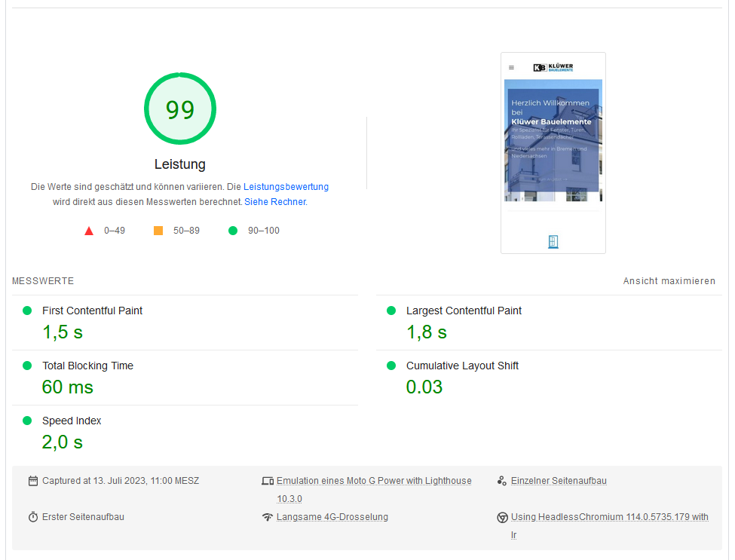The width and height of the screenshot is (735, 560).
Task: Click the stopwatch icon beside Erster Seitenaufbau
Action: pyautogui.click(x=33, y=517)
